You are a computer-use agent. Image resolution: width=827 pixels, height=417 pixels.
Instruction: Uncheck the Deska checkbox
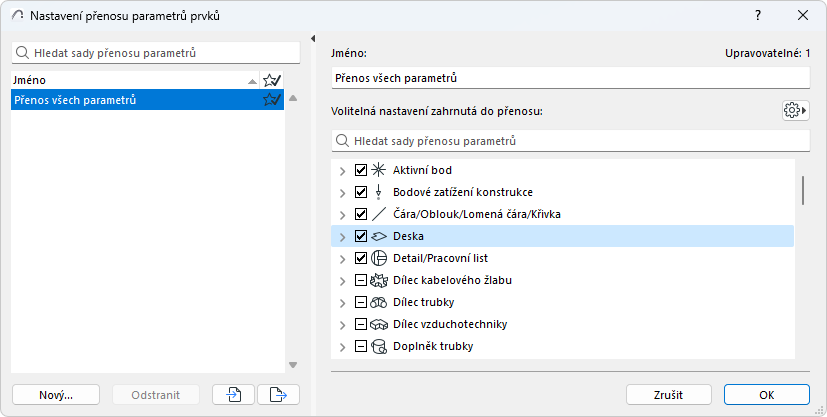click(361, 237)
